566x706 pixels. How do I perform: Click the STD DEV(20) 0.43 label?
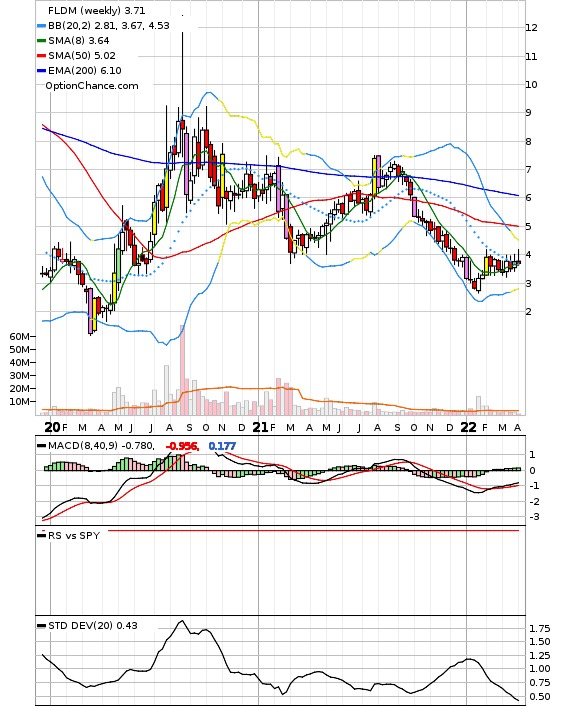point(93,625)
